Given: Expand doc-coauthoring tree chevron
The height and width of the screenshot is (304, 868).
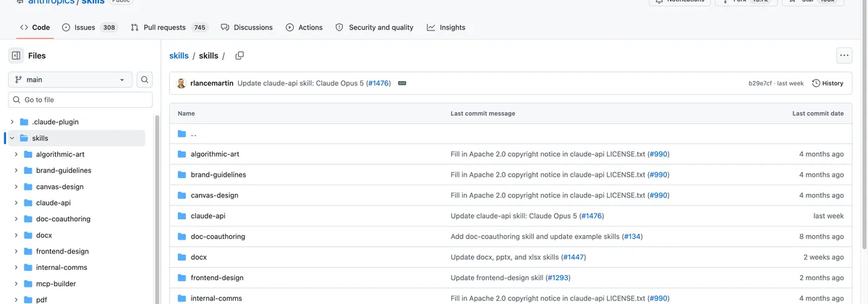Looking at the screenshot, I should coord(16,219).
